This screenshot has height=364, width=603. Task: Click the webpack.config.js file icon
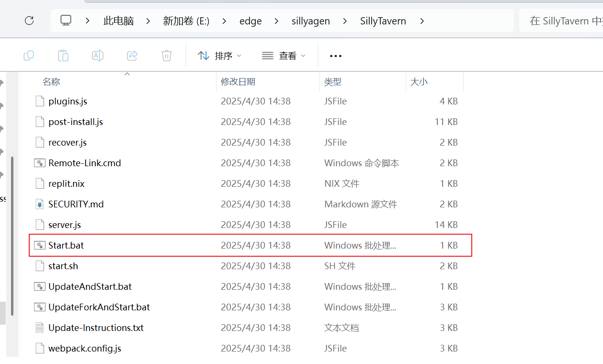click(40, 348)
